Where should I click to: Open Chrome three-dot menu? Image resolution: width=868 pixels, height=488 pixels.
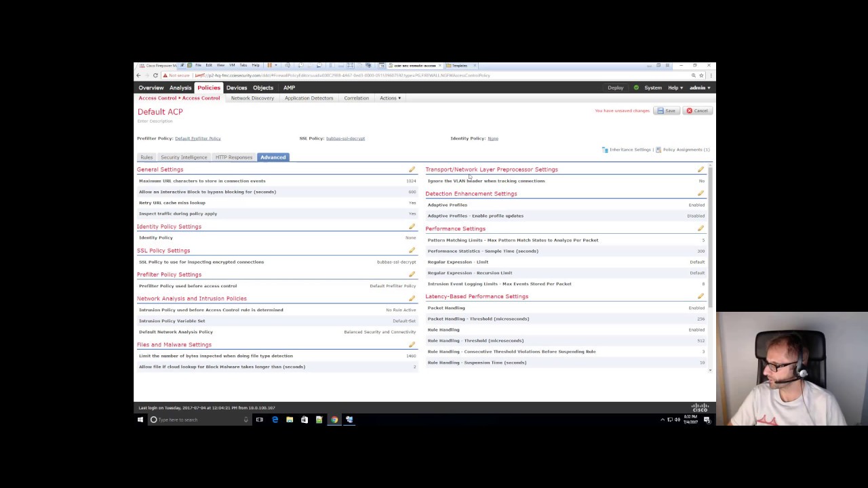(x=710, y=75)
